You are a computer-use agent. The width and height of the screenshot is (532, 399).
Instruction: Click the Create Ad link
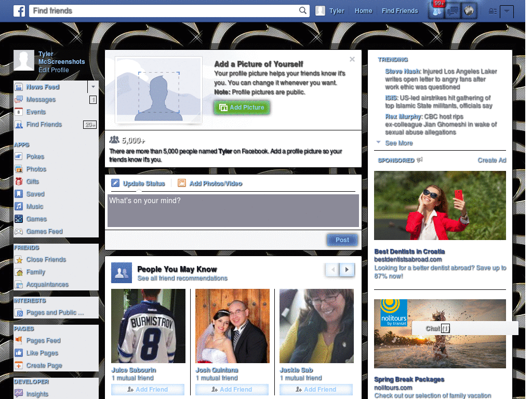pos(492,160)
